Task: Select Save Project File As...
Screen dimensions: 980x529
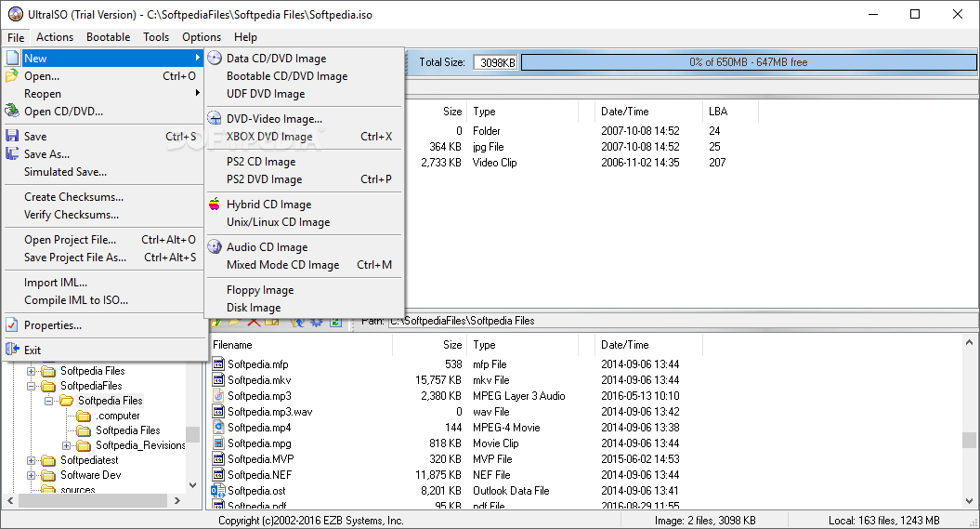Action: 104,257
